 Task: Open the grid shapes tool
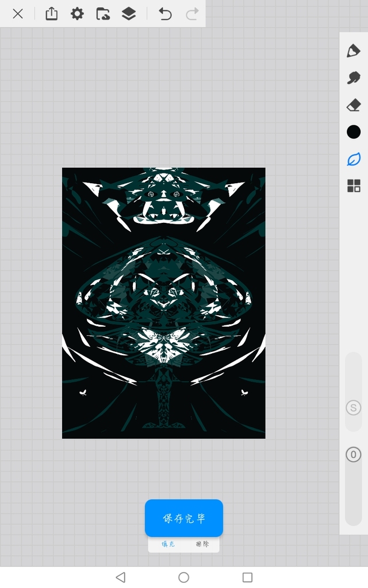(x=354, y=185)
